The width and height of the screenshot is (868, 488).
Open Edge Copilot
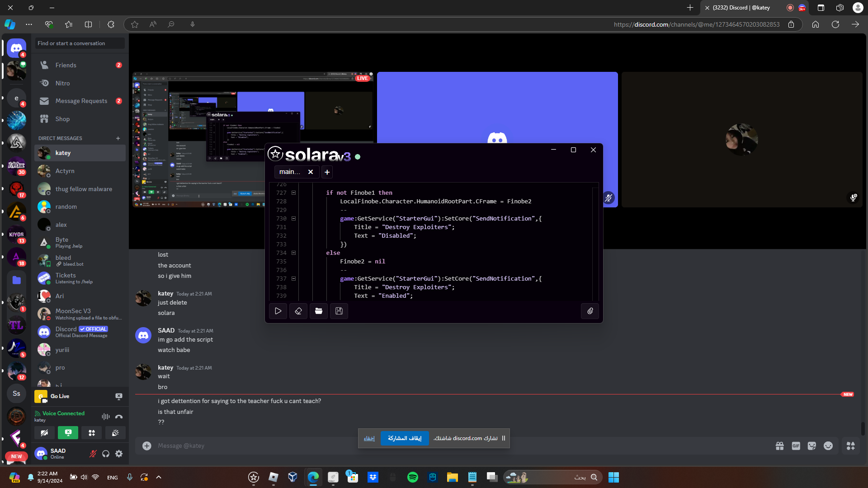(x=10, y=24)
